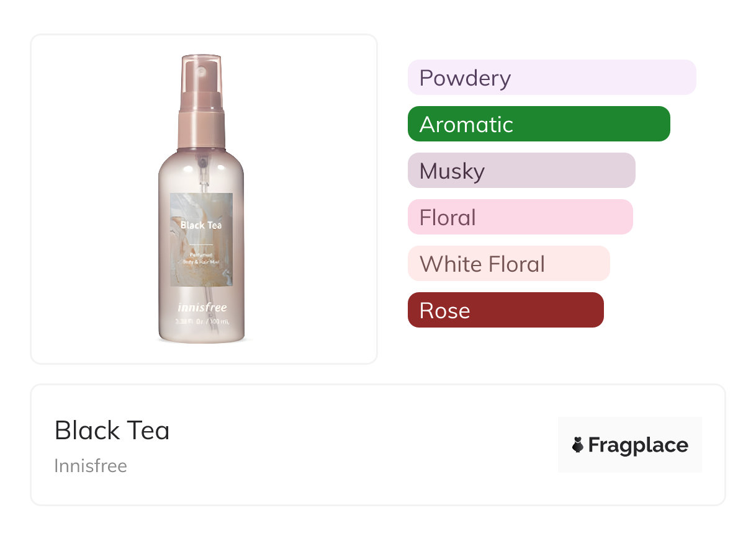This screenshot has width=756, height=536.
Task: Click the Black Tea text on the bottle label
Action: click(201, 225)
